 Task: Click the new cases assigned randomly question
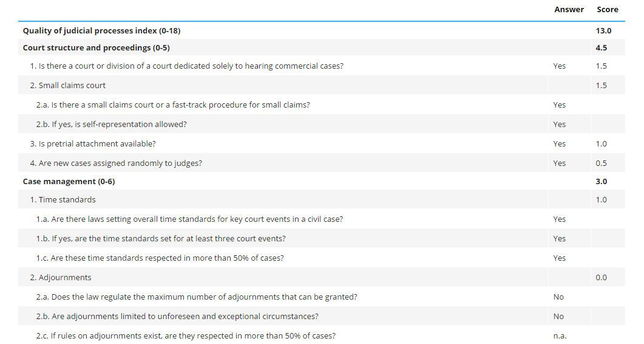[x=116, y=163]
